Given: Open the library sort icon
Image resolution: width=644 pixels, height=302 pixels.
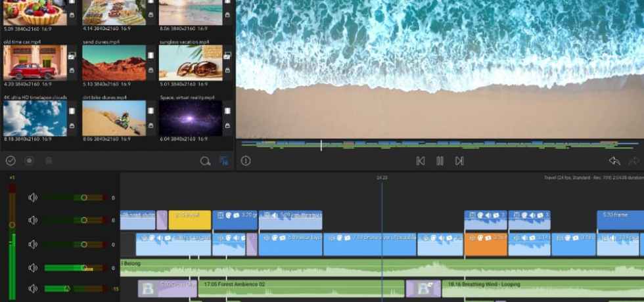Looking at the screenshot, I should 223,161.
